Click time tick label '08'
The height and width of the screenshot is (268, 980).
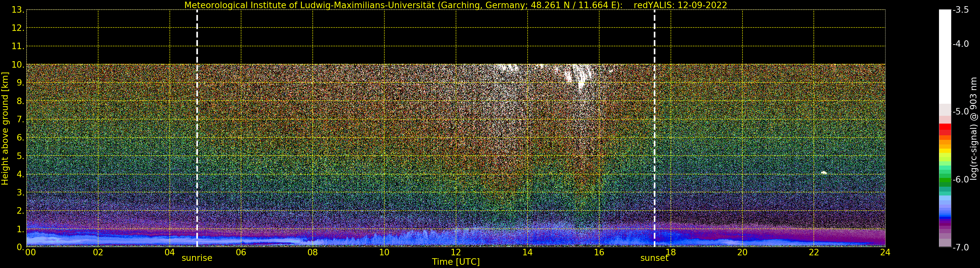click(x=313, y=252)
